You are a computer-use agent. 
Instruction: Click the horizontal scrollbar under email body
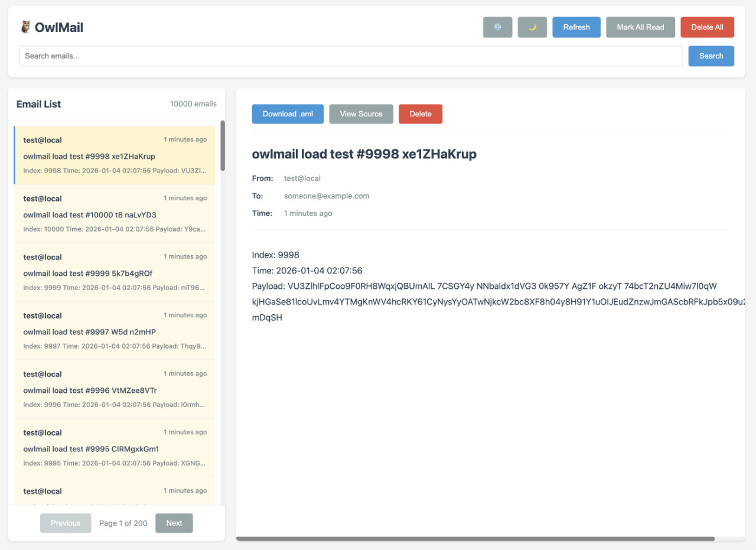point(475,539)
